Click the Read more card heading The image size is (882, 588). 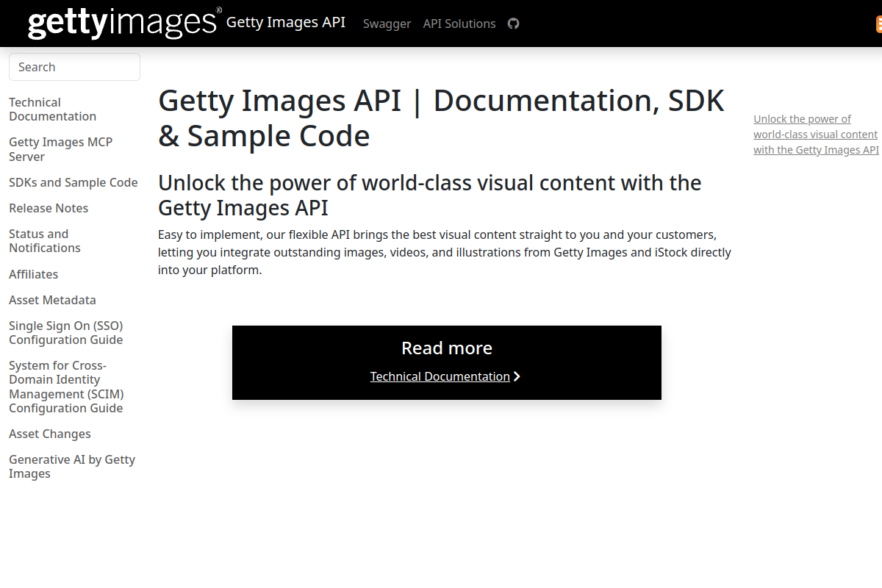[447, 348]
